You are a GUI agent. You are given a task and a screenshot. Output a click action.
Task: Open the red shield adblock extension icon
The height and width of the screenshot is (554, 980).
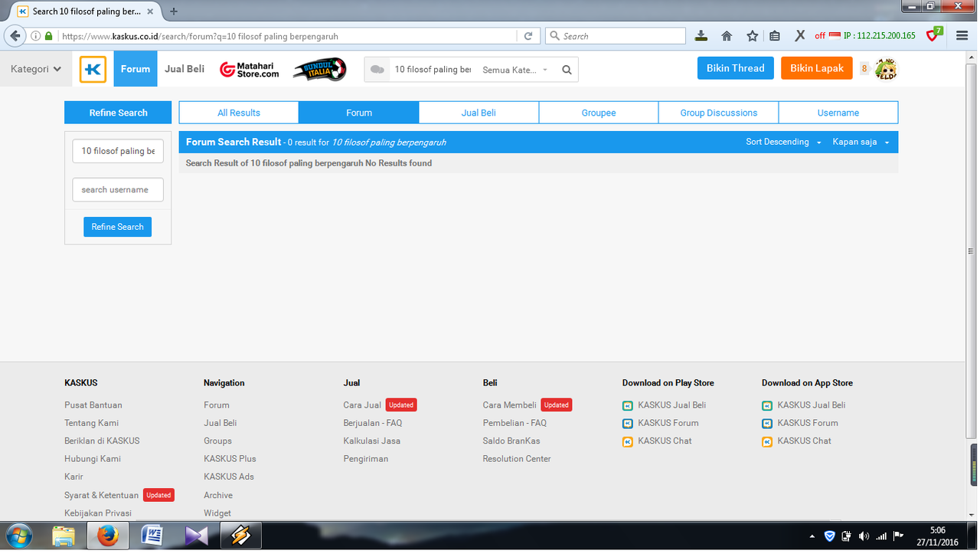coord(933,35)
